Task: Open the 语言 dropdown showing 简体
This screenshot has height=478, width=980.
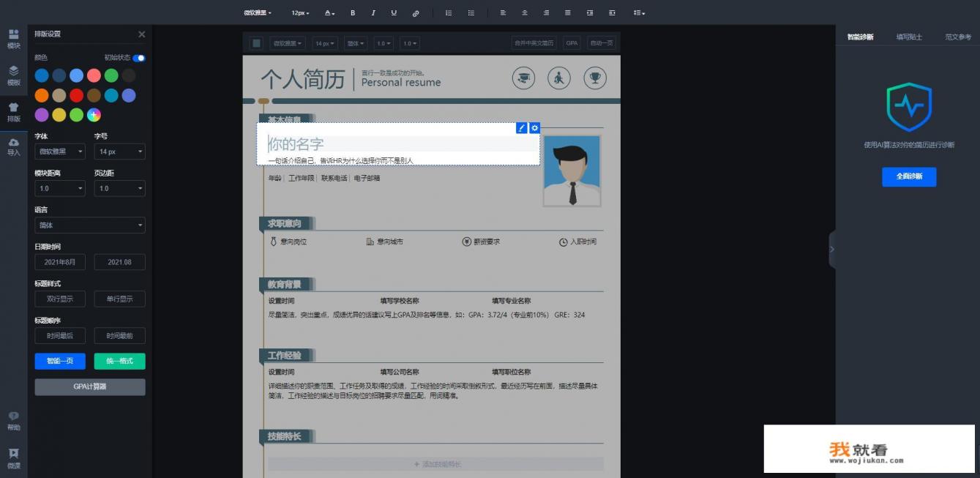Action: coord(90,225)
